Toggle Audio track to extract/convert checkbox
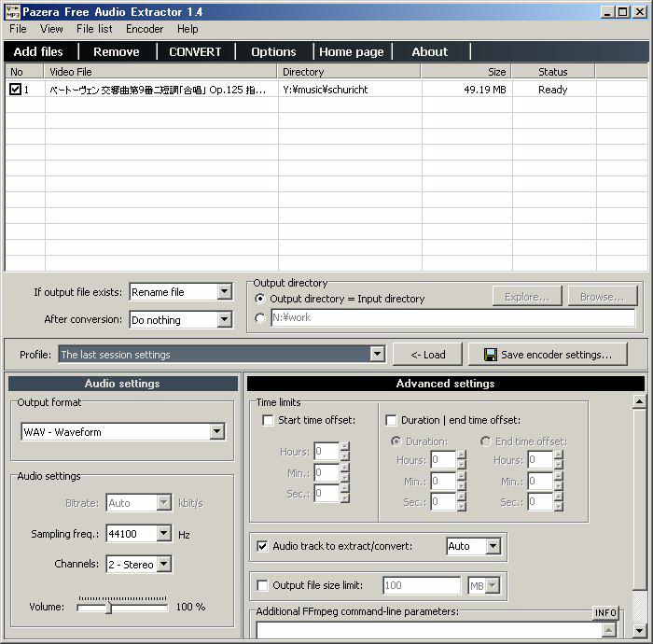 click(262, 546)
